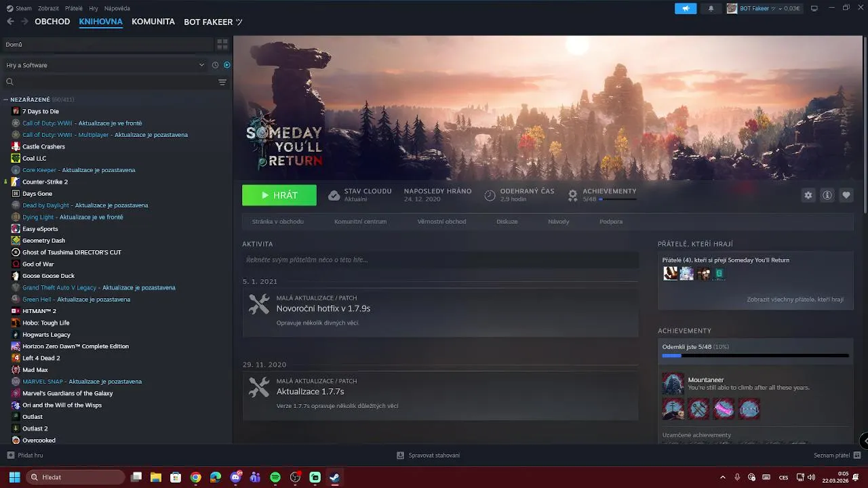
Task: Open game info icon
Action: tap(827, 195)
